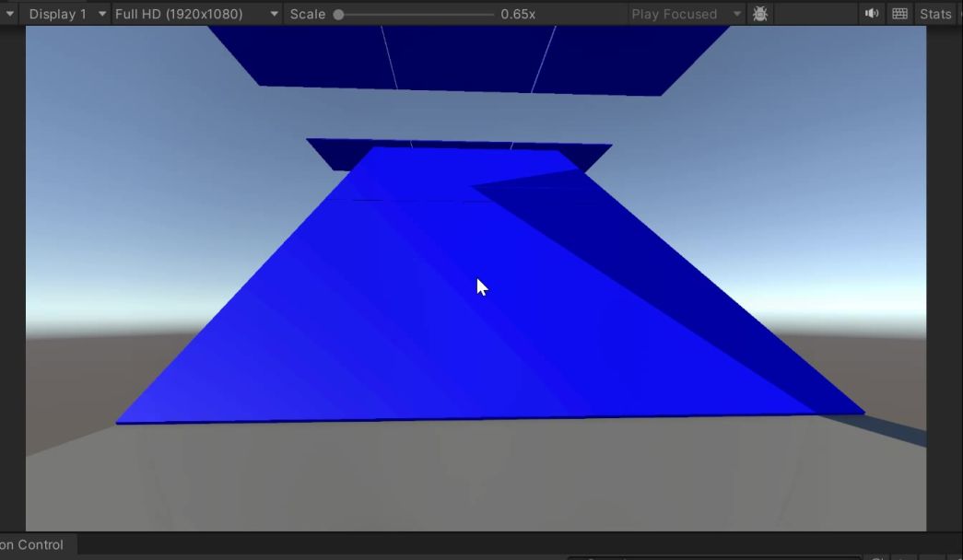The height and width of the screenshot is (560, 963).
Task: Toggle the keyboard shortcuts icon
Action: click(899, 14)
